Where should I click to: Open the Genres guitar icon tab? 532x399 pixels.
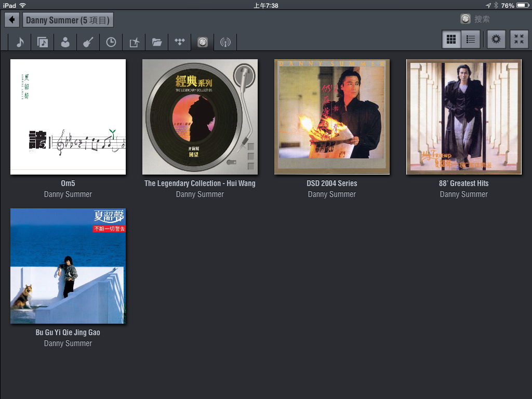[88, 42]
